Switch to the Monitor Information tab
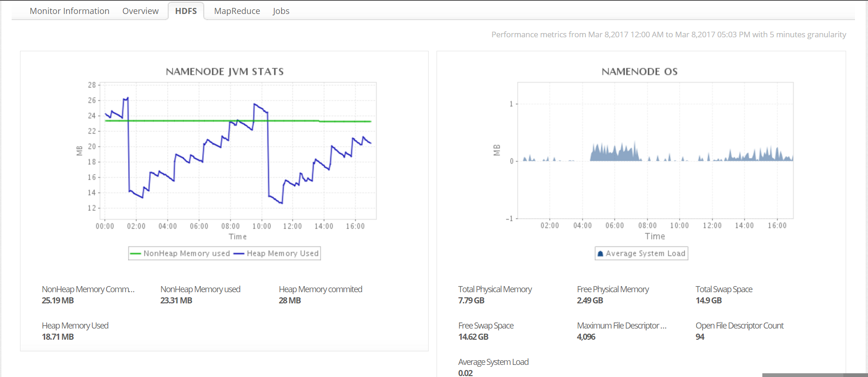The height and width of the screenshot is (377, 868). pos(69,11)
